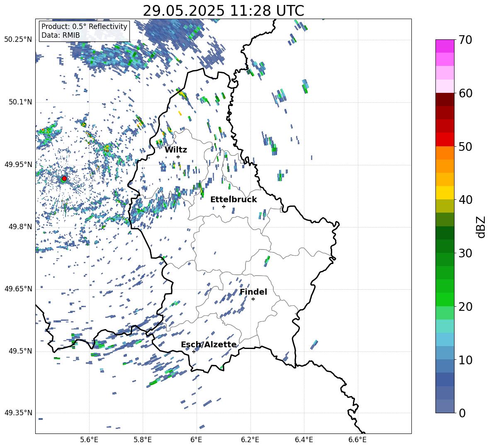
Task: Select the Ettelbruck city label
Action: pos(233,200)
